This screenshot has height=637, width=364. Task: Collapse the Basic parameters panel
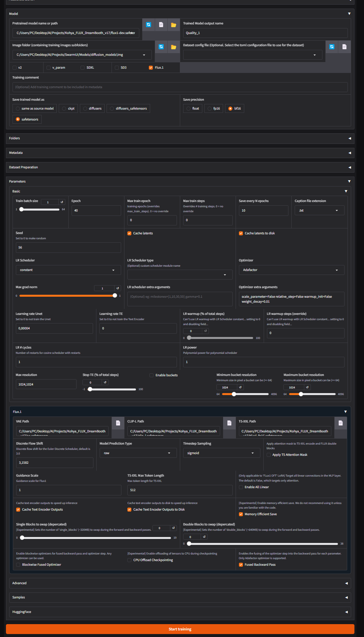346,191
